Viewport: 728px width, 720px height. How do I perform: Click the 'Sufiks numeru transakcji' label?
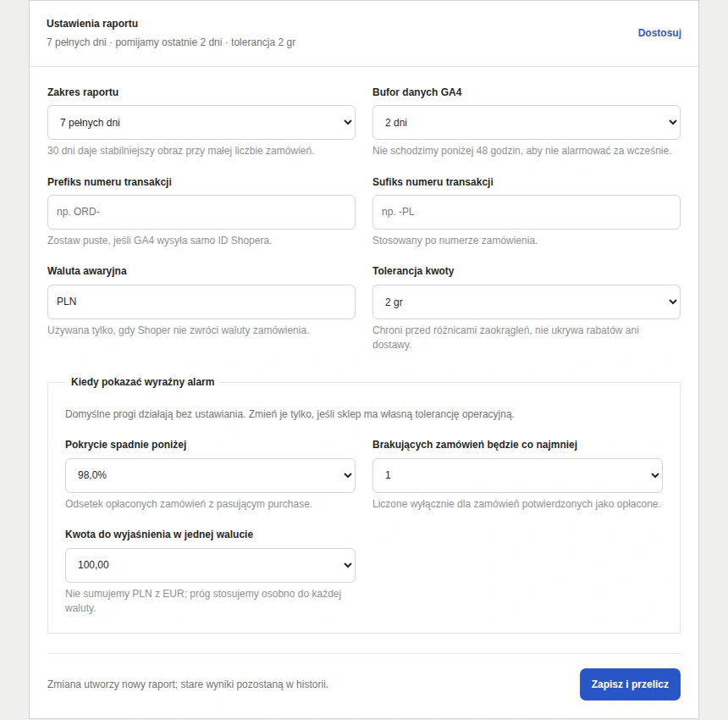(433, 182)
